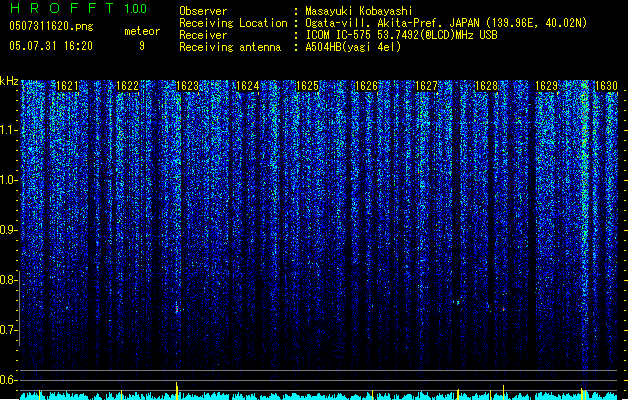The image size is (629, 400).
Task: Click the 1624 time marker
Action: (248, 86)
